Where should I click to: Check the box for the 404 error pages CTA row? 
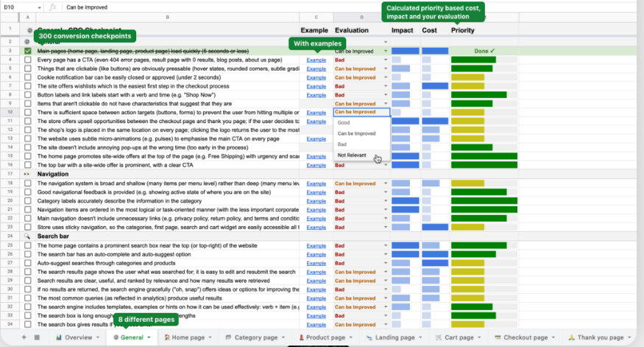[x=27, y=60]
